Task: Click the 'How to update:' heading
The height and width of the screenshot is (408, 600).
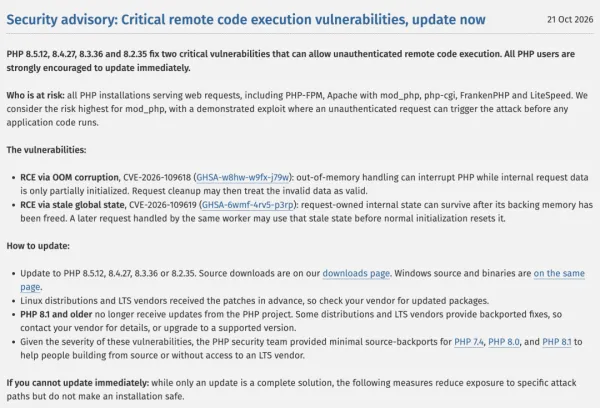Action: tap(38, 246)
